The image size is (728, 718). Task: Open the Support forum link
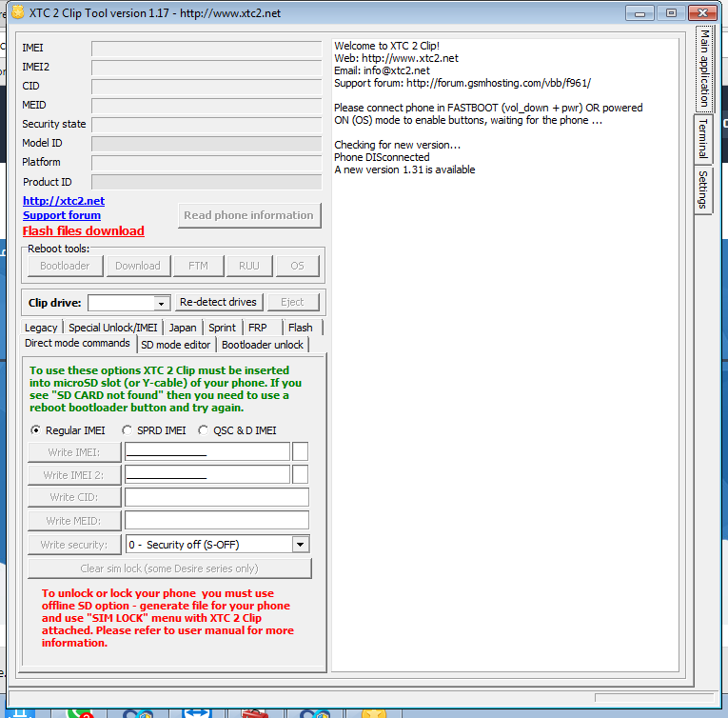pyautogui.click(x=62, y=215)
